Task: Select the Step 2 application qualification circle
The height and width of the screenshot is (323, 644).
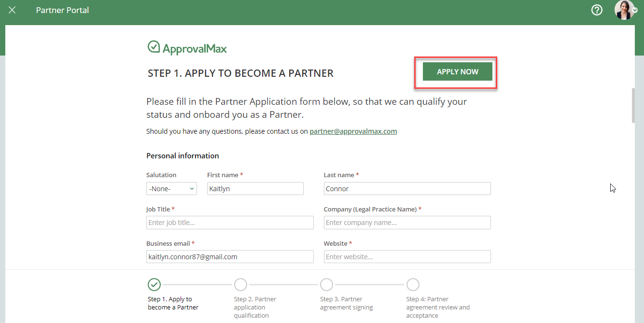Action: click(240, 284)
